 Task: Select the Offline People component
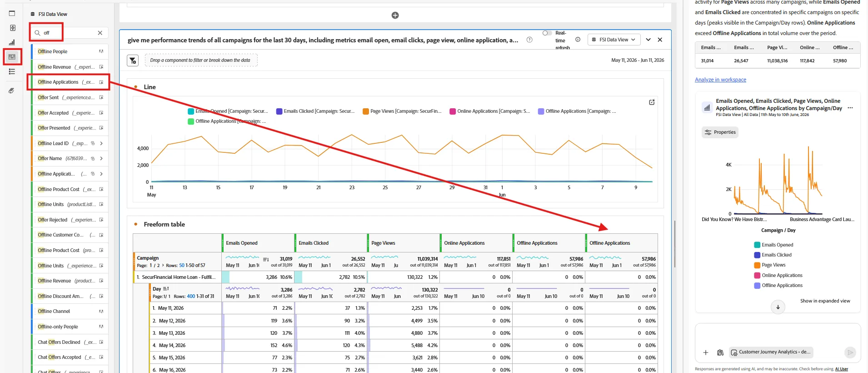click(70, 51)
